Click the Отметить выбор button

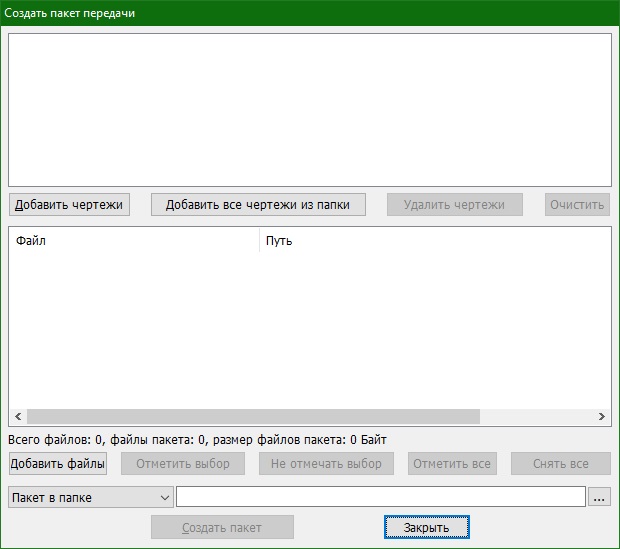click(183, 464)
